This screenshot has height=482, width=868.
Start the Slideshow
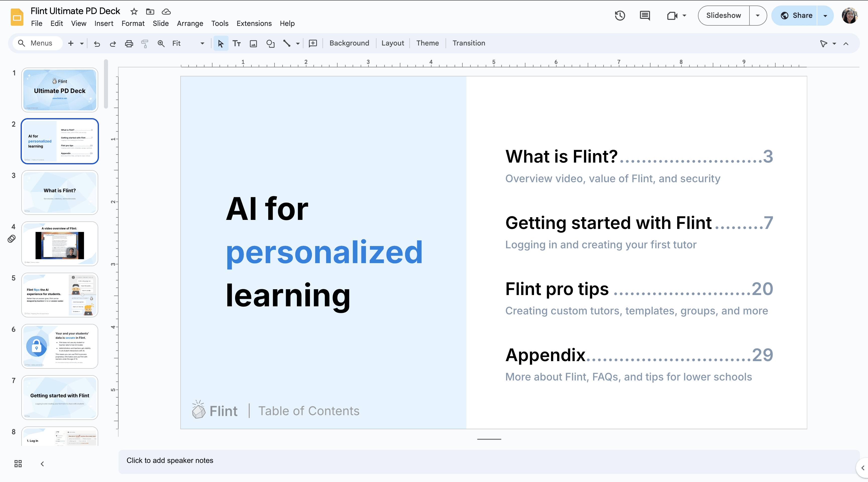pos(724,16)
